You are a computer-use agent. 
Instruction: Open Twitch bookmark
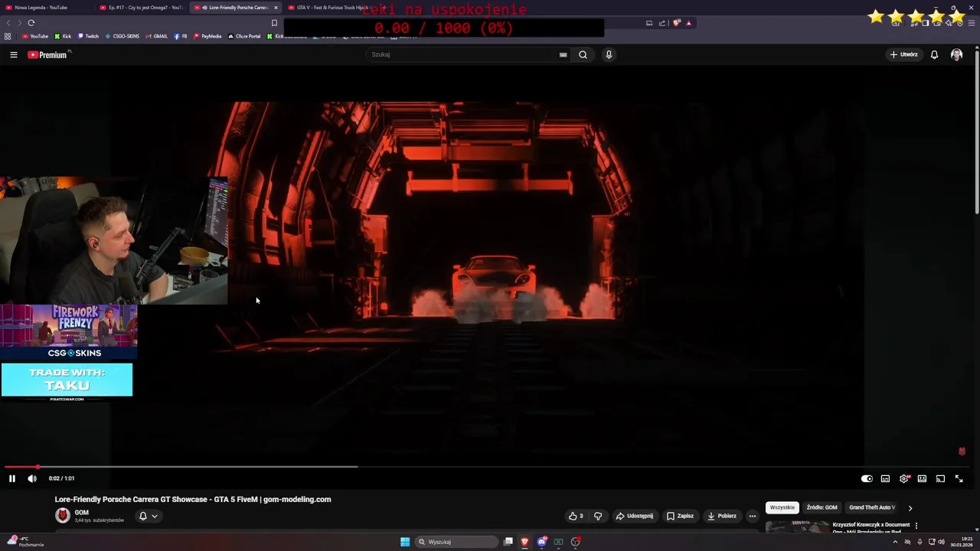[88, 36]
